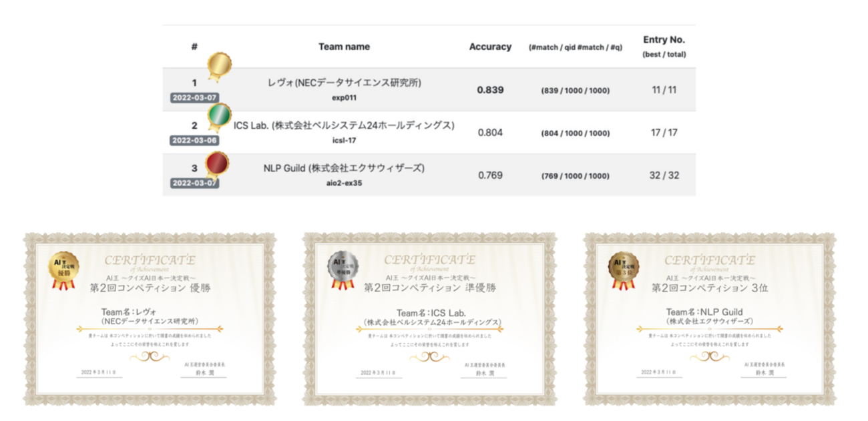Click the accuracy value 0.804
Viewport: 868px width, 421px height.
[x=490, y=133]
